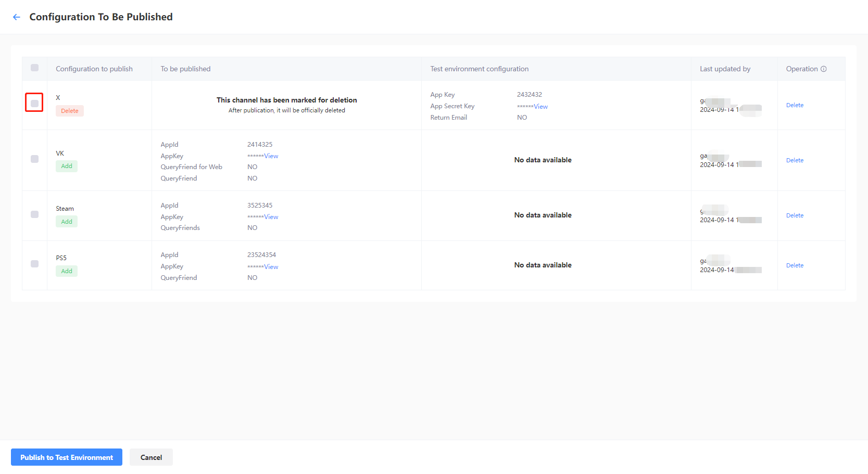Screen dimensions: 868x474
Task: Open the Operation column info tooltip icon
Action: point(824,69)
